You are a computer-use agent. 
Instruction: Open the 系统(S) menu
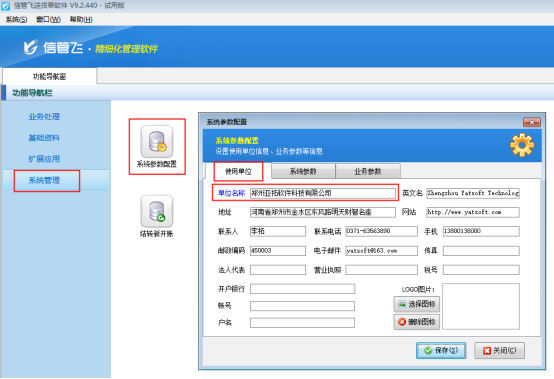pyautogui.click(x=16, y=19)
